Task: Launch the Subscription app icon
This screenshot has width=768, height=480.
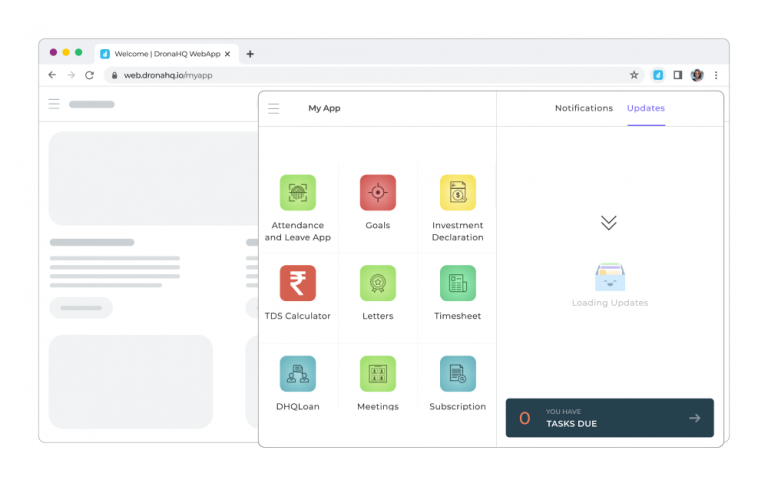Action: tap(457, 374)
